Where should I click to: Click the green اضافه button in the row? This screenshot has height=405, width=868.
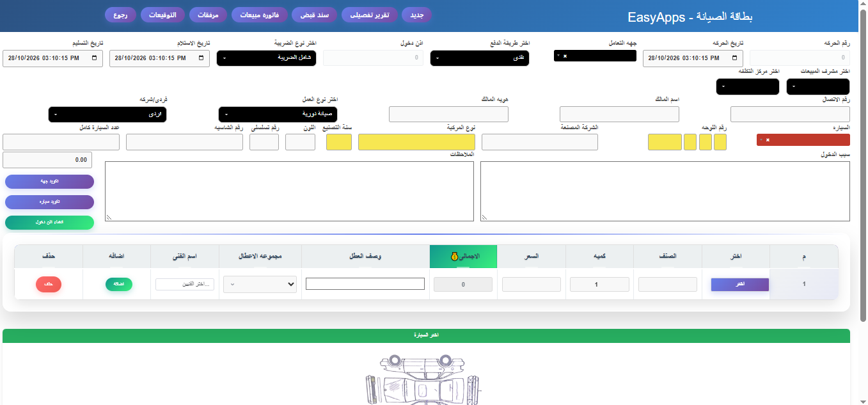pos(119,284)
